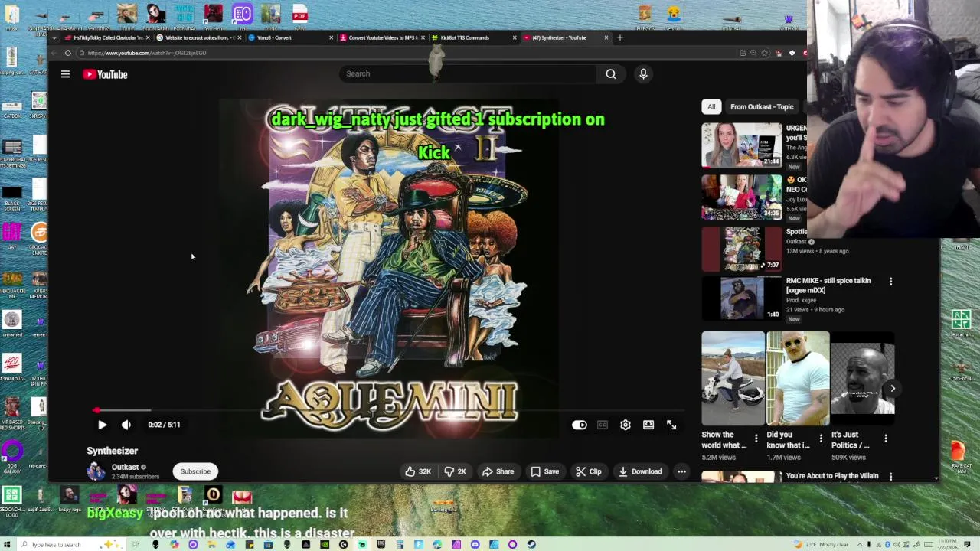This screenshot has width=980, height=551.
Task: Open menu for Show the world Short
Action: pyautogui.click(x=756, y=439)
